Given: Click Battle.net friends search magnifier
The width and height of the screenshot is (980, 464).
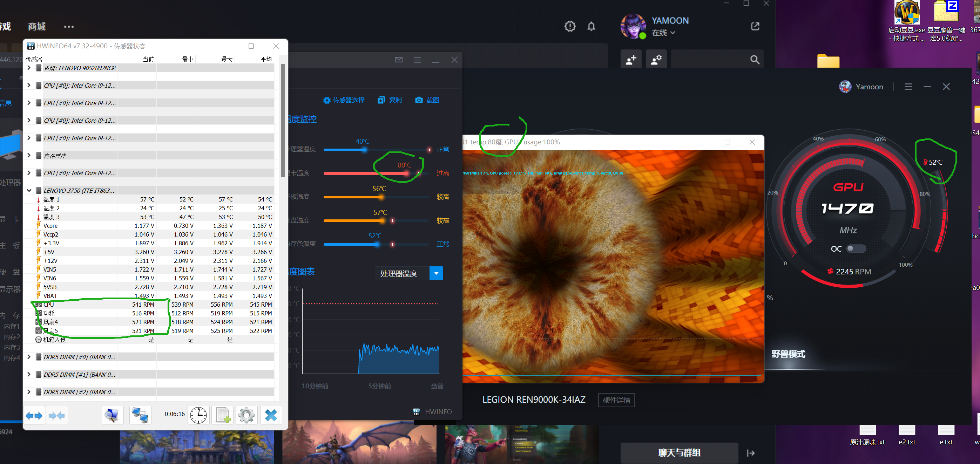Looking at the screenshot, I should pyautogui.click(x=755, y=60).
